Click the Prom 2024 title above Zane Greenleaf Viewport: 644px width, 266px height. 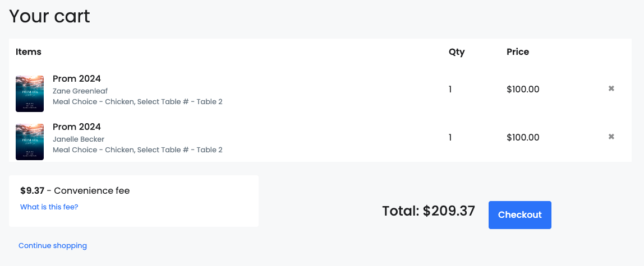[x=76, y=78]
